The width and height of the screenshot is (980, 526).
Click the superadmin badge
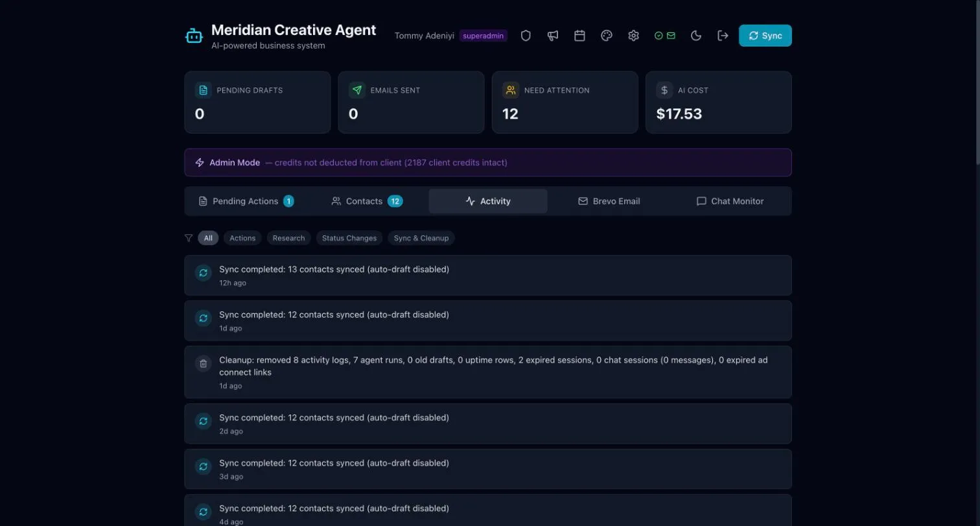click(484, 36)
